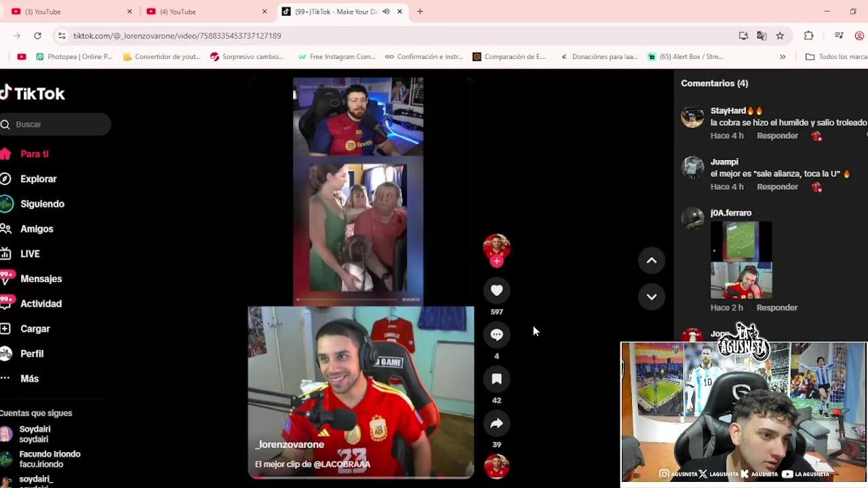The height and width of the screenshot is (488, 868).
Task: Open Alert Box / Stre... bookmark
Action: 686,57
